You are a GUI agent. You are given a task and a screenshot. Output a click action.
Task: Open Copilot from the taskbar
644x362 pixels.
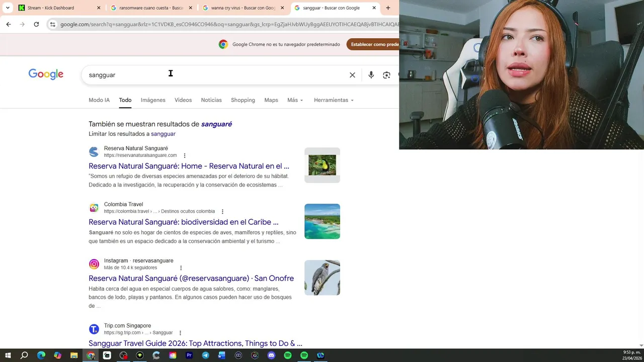click(57, 355)
